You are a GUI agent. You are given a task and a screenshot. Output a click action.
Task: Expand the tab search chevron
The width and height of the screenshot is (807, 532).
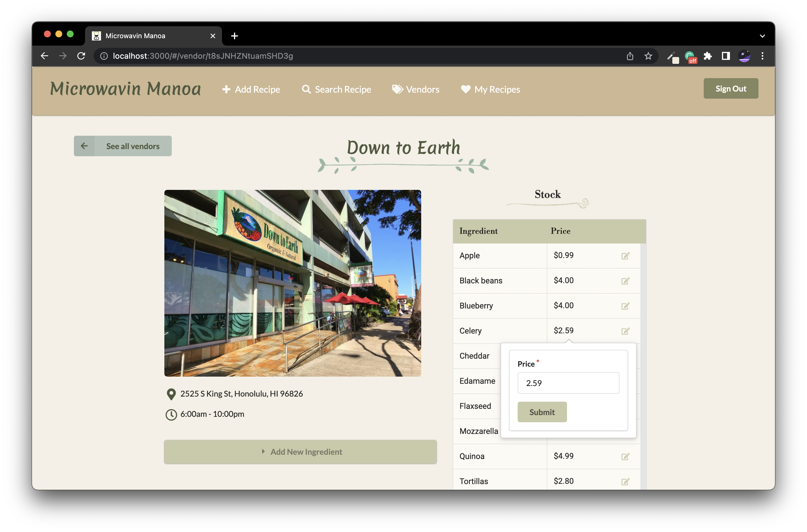(x=762, y=36)
